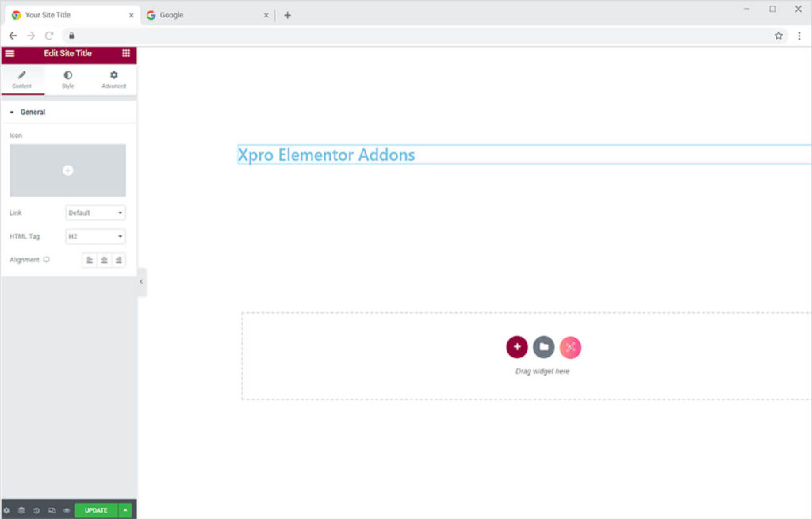Open the Link dropdown
Image resolution: width=812 pixels, height=519 pixels.
click(x=95, y=212)
